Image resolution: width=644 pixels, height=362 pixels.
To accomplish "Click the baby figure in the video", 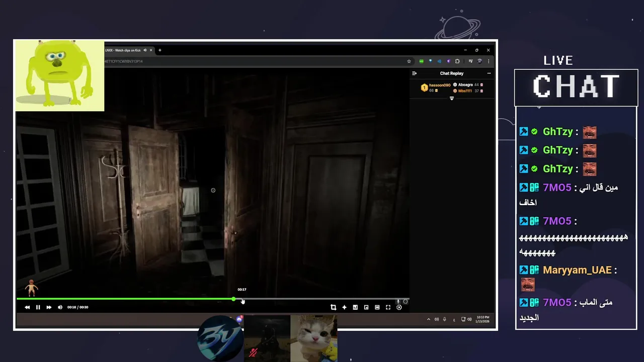I will point(32,288).
